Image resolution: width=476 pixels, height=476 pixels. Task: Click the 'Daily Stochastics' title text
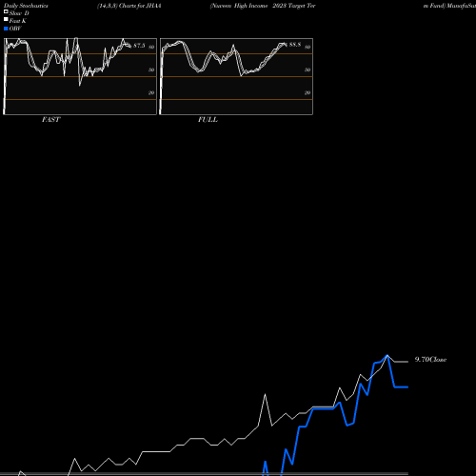point(26,6)
